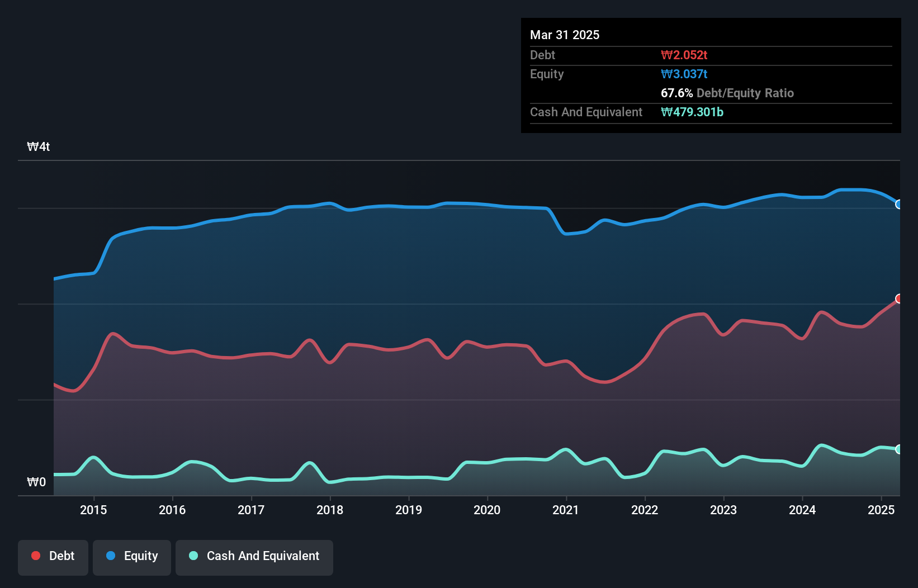Click the ₩4t y-axis label
The height and width of the screenshot is (588, 918).
pos(39,146)
